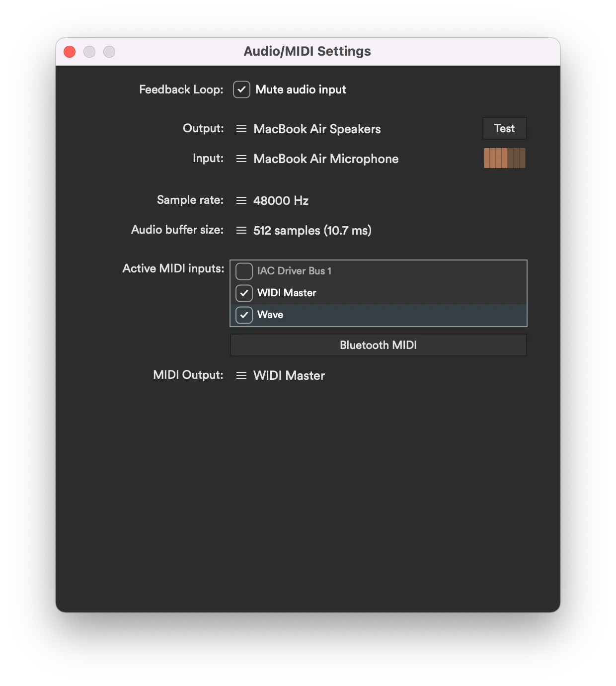Click the menu icon in the MIDI Output row
Viewport: 616px width, 686px height.
pyautogui.click(x=241, y=375)
